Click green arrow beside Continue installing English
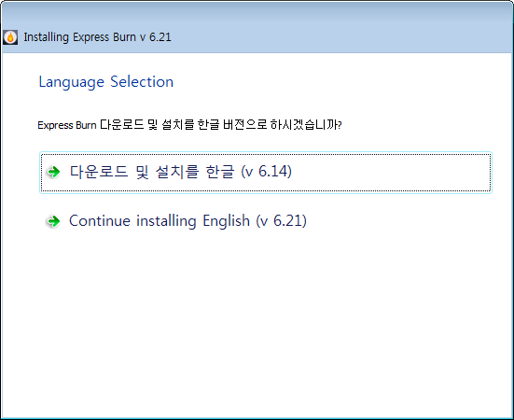Image resolution: width=514 pixels, height=420 pixels. point(53,221)
